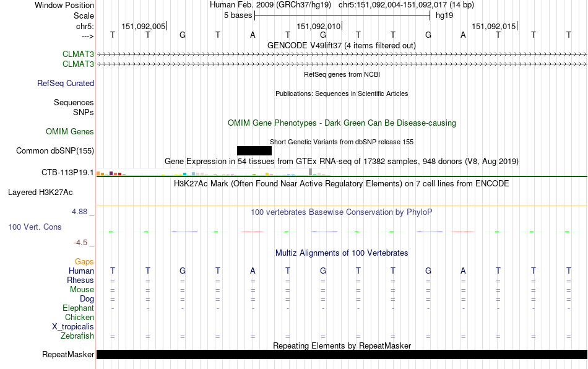Click the -4.5 PhyloP lower scale value
Screen dimensions: 588x369
80,243
